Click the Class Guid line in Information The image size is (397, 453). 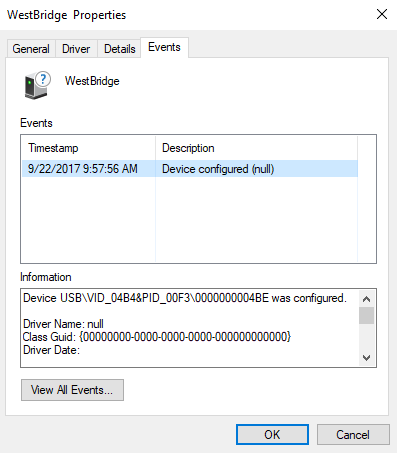157,337
